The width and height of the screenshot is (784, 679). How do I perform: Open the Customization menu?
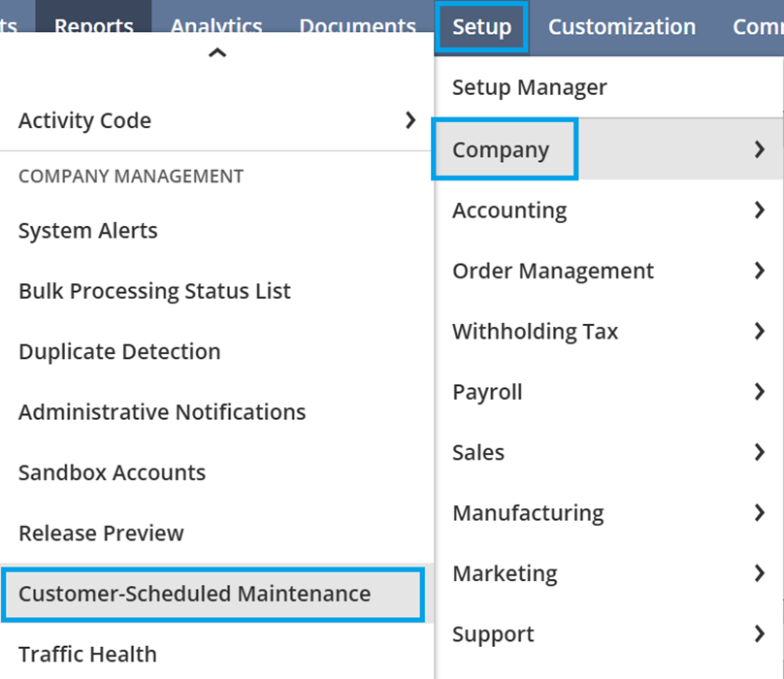[621, 27]
